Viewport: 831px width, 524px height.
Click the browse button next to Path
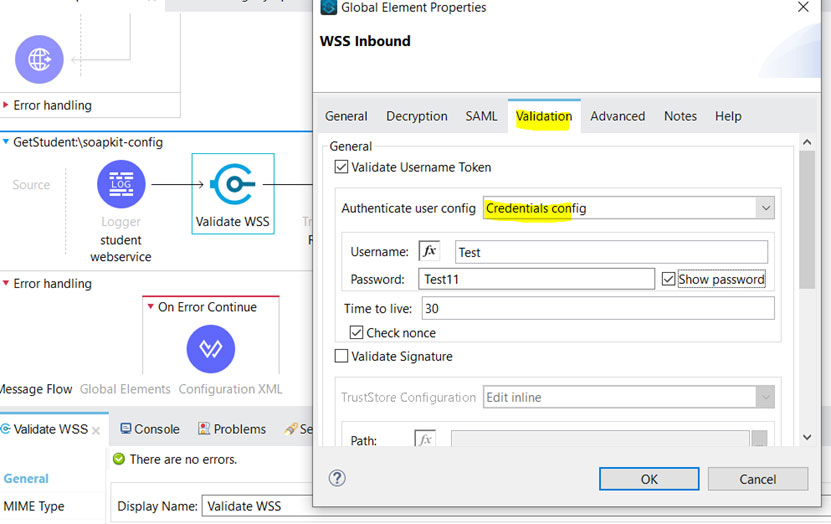coord(759,438)
